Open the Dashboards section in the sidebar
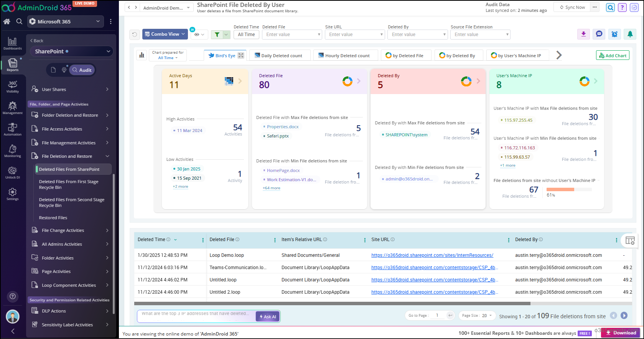Screen dimensions: 644x339 [13, 43]
